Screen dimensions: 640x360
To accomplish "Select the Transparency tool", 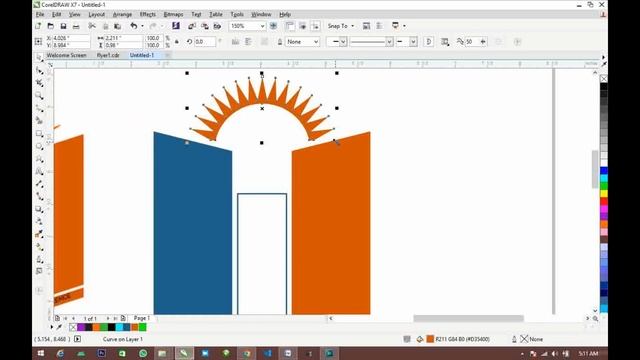I will click(x=39, y=222).
